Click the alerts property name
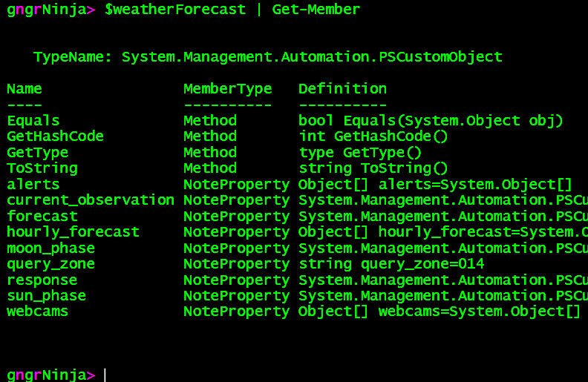 tap(33, 184)
